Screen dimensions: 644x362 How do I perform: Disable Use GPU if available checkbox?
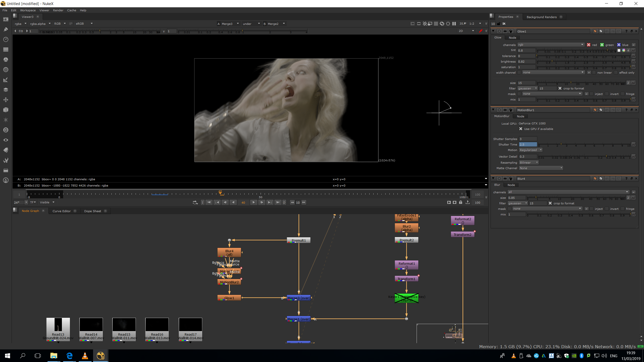[x=521, y=129]
